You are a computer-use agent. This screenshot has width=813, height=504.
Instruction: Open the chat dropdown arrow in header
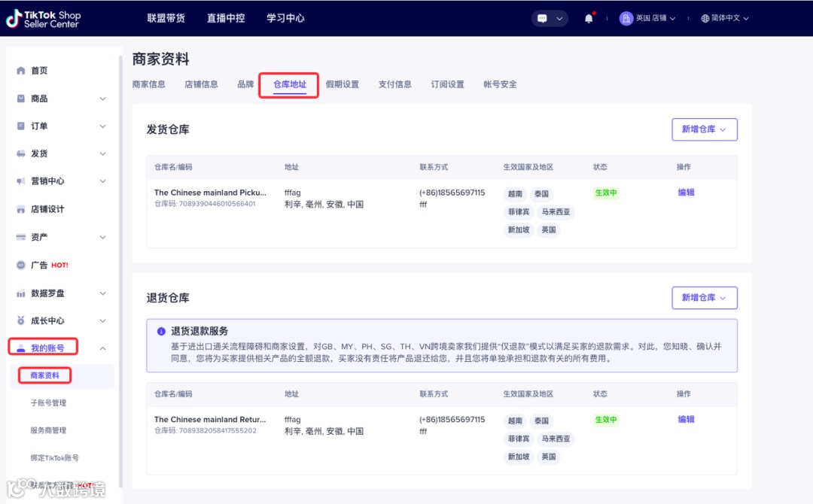[x=559, y=19]
